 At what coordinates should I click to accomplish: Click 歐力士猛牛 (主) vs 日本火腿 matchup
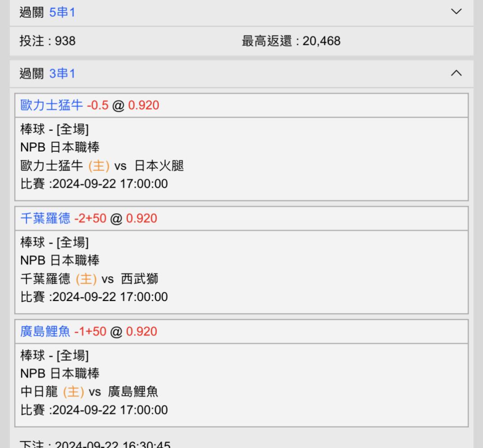(102, 166)
